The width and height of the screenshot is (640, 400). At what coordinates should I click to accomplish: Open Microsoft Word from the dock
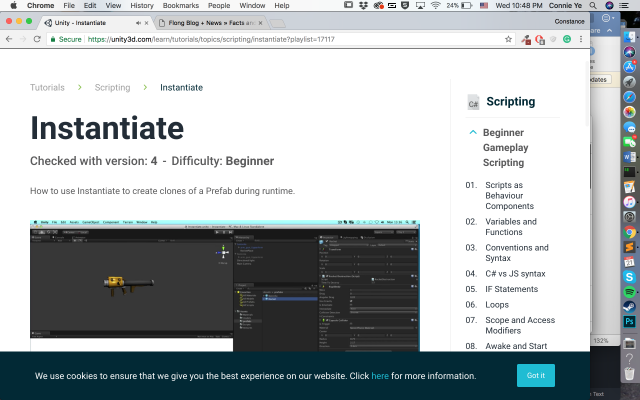[629, 157]
